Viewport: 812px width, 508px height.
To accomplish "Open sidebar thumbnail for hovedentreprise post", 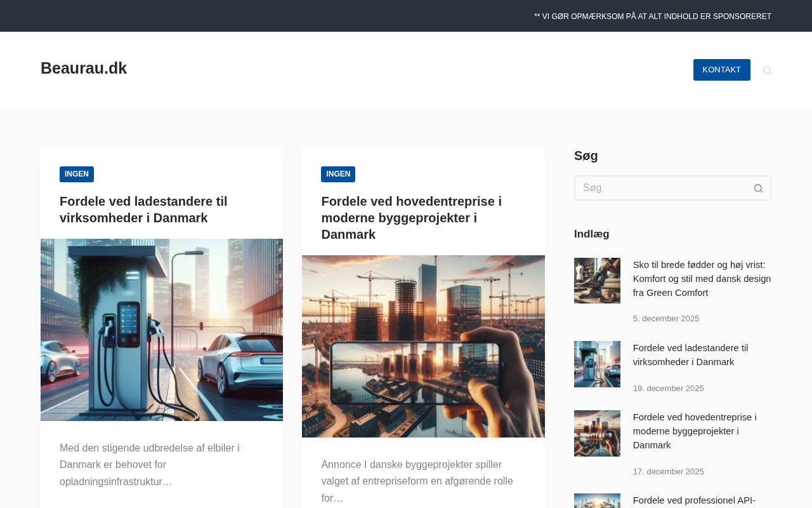I will pos(597,433).
